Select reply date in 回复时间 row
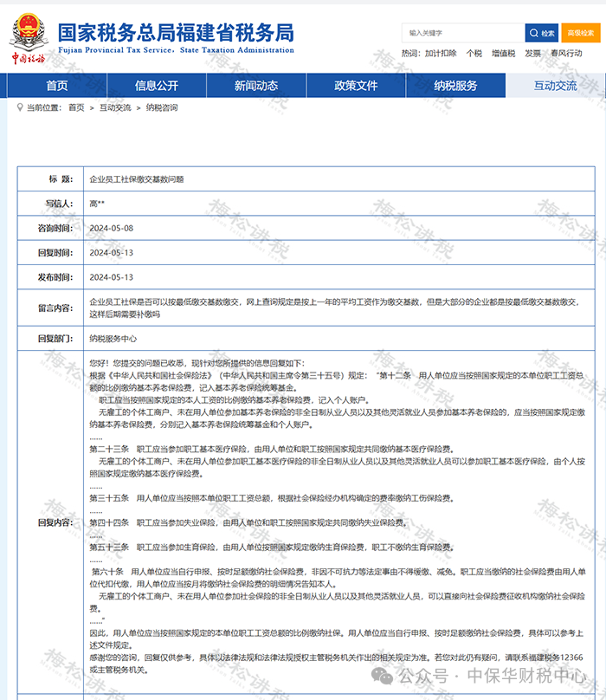Screen dimensions: 606x700 tap(111, 253)
